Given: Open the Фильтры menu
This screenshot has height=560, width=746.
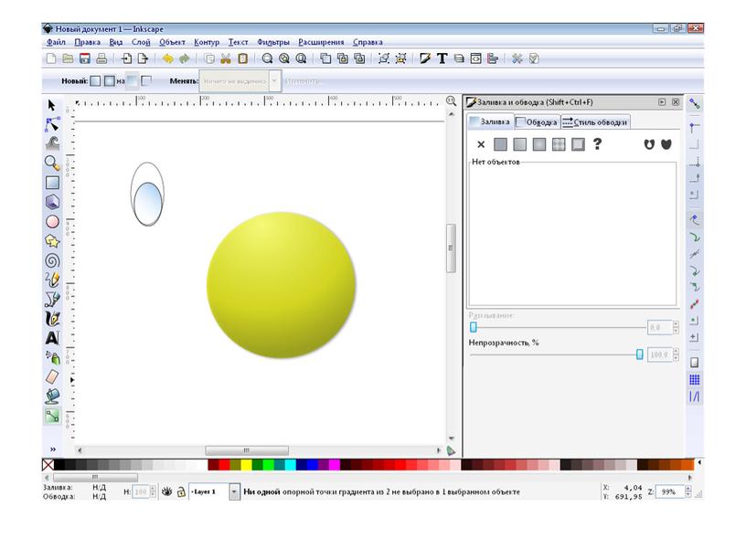Looking at the screenshot, I should (273, 42).
